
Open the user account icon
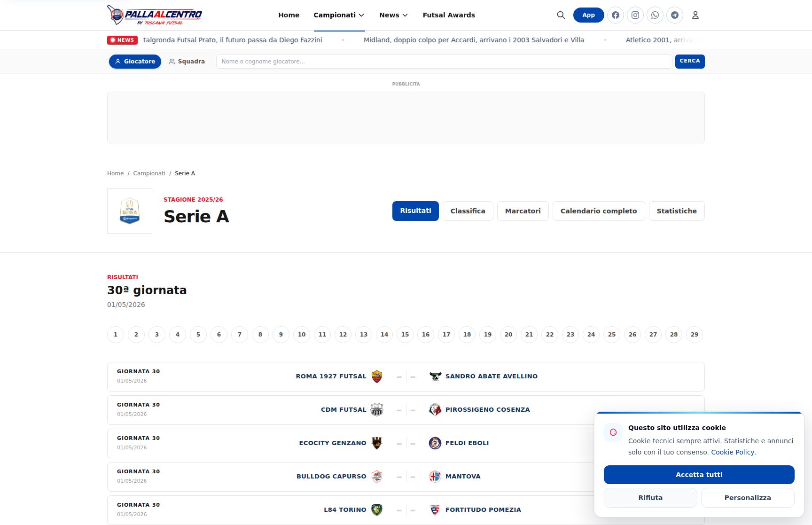(x=695, y=15)
